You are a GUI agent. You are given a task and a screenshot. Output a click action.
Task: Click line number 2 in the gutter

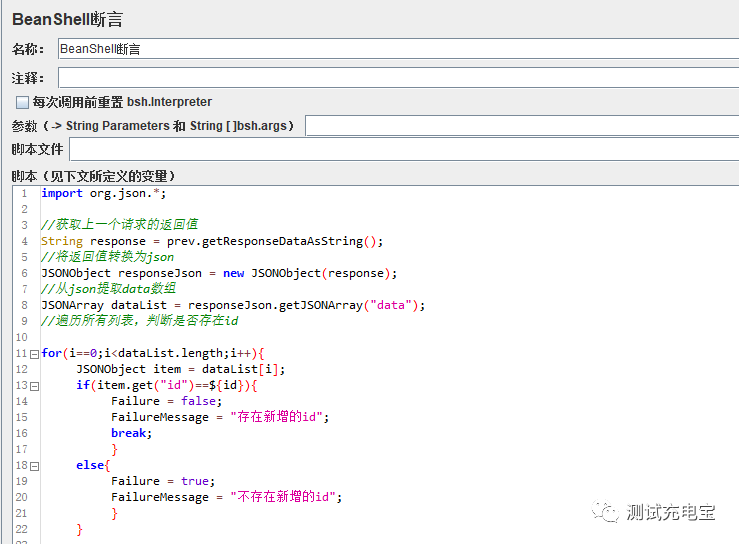point(25,209)
